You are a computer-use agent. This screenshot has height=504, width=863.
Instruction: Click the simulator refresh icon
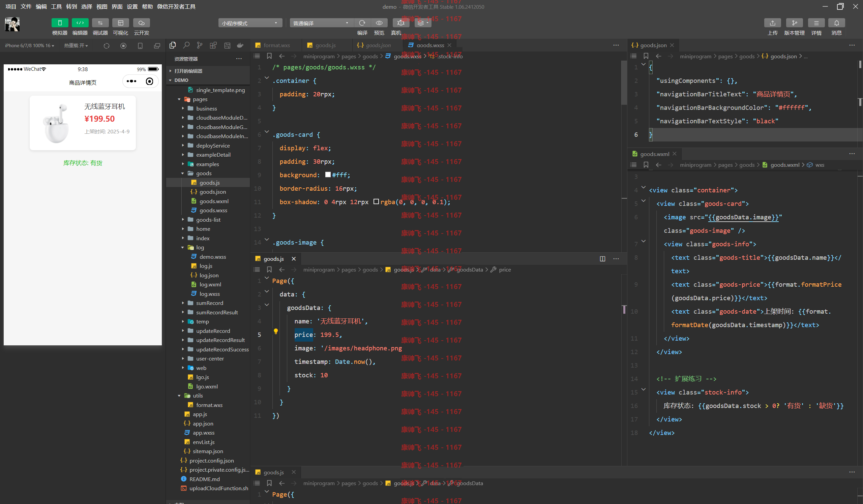[107, 45]
